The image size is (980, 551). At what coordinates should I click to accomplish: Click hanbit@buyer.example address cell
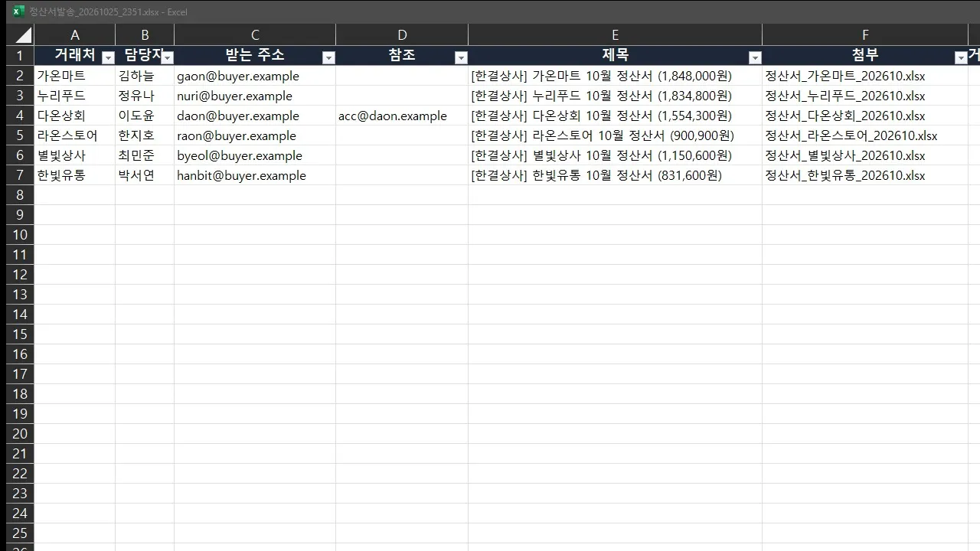click(x=255, y=175)
